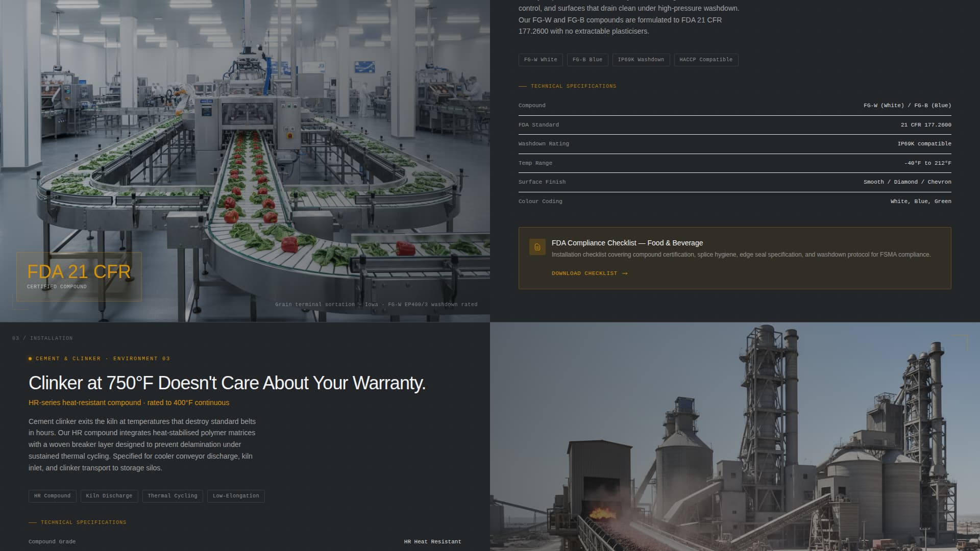Screen dimensions: 980x551
Task: Click the TECHNICAL SPECIFICATIONS heading under the tags
Action: point(573,86)
